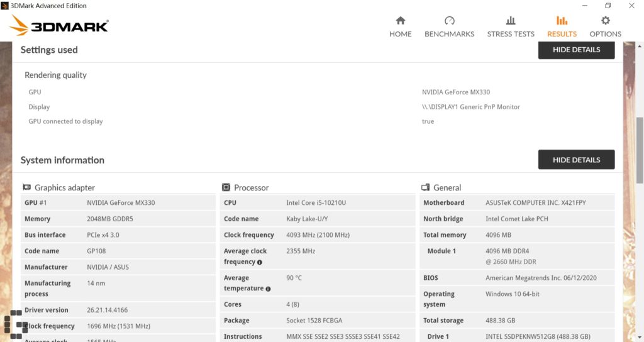The image size is (644, 342).
Task: Click '90 °C' average temperature value
Action: [294, 278]
